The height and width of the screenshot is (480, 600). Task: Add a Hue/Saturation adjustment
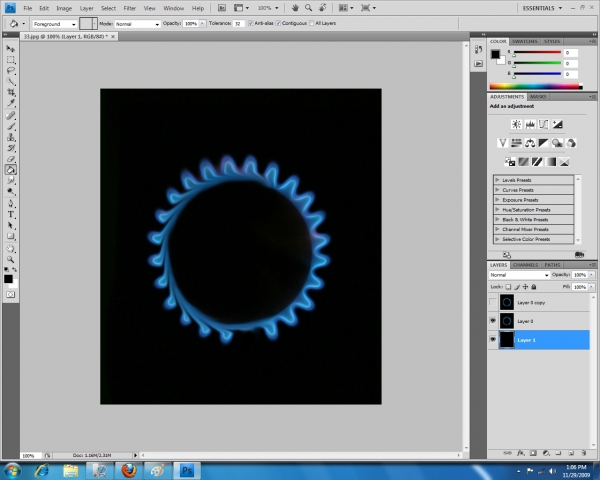[516, 143]
